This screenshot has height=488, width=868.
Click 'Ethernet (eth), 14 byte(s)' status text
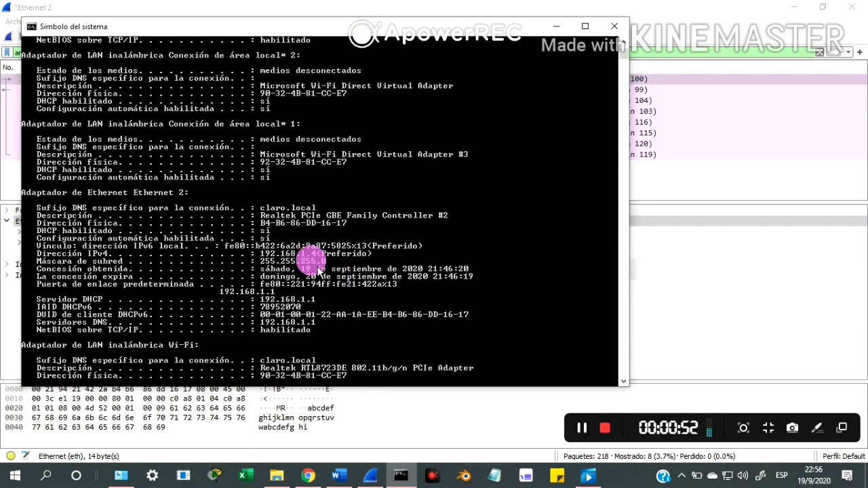pyautogui.click(x=79, y=456)
